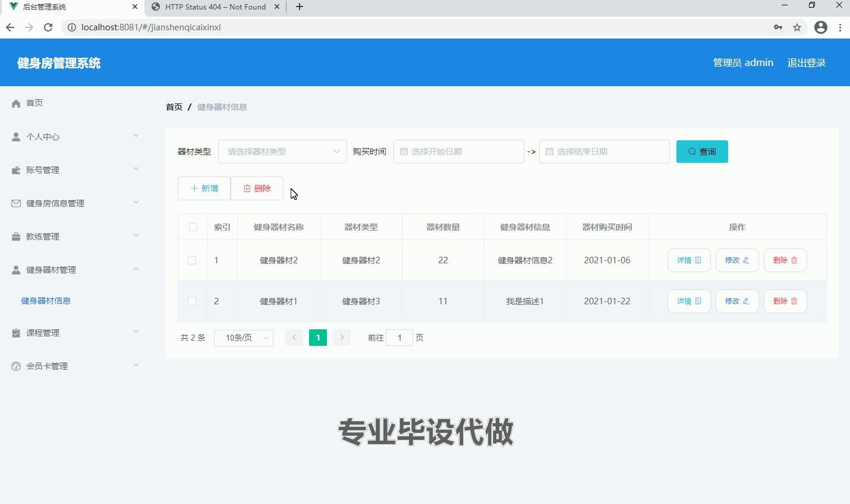The width and height of the screenshot is (850, 504).
Task: Open the 10条/页 page size dropdown
Action: (244, 338)
